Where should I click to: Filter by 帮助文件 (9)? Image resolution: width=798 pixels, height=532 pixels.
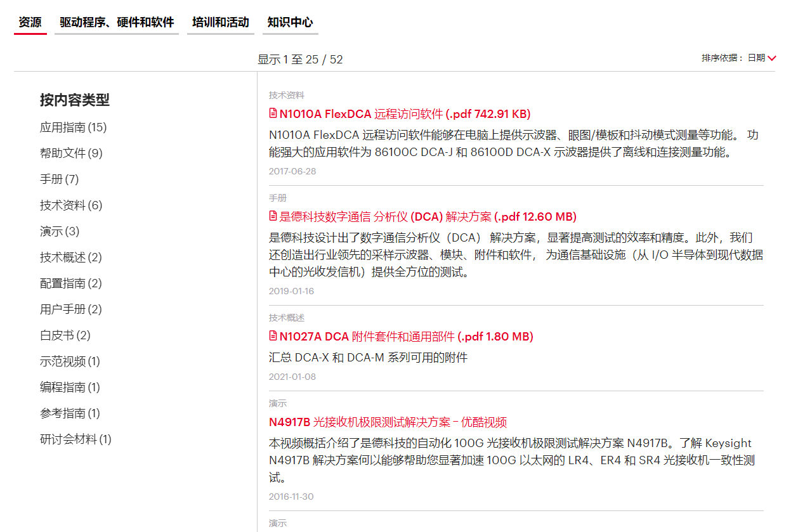click(x=71, y=153)
